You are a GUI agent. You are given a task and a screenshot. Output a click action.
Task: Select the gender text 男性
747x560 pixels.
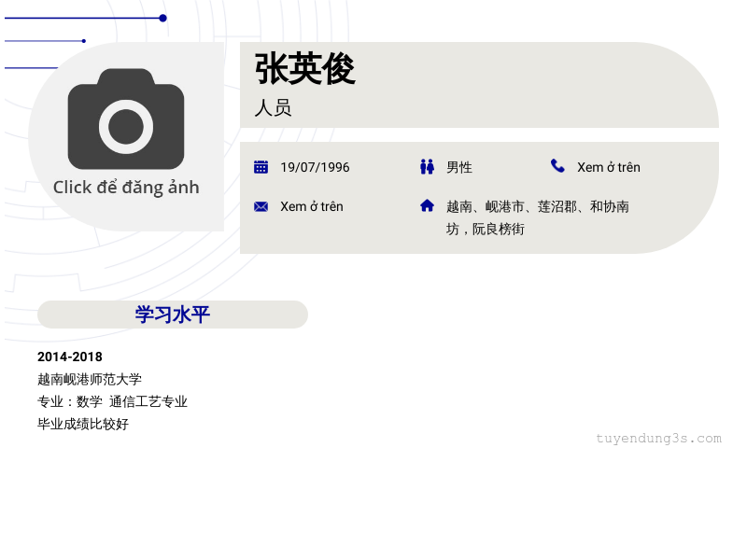pos(459,167)
